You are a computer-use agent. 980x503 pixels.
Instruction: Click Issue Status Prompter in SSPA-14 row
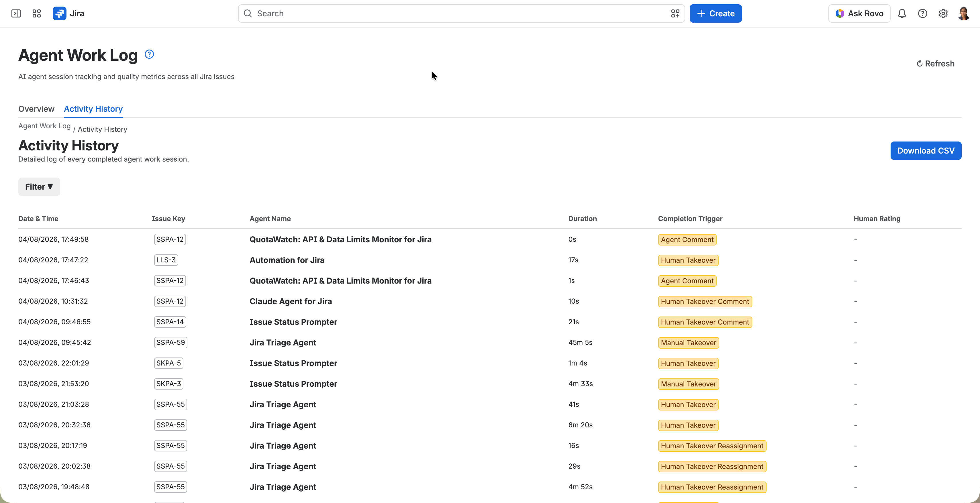pos(293,322)
